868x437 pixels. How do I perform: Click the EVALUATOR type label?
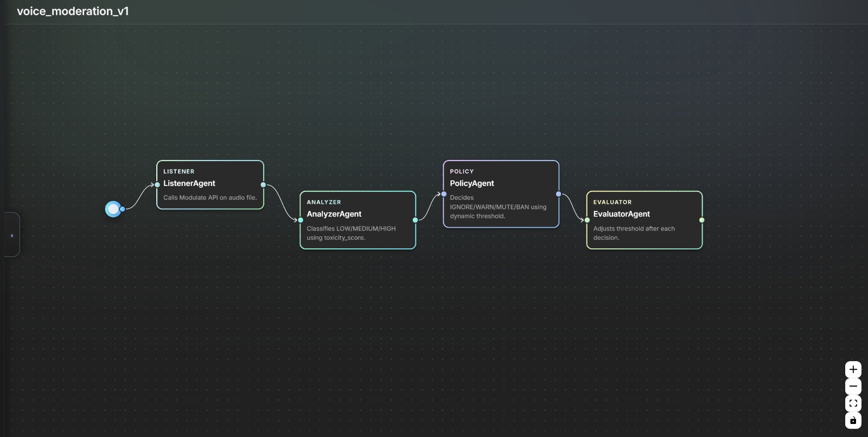(x=612, y=202)
